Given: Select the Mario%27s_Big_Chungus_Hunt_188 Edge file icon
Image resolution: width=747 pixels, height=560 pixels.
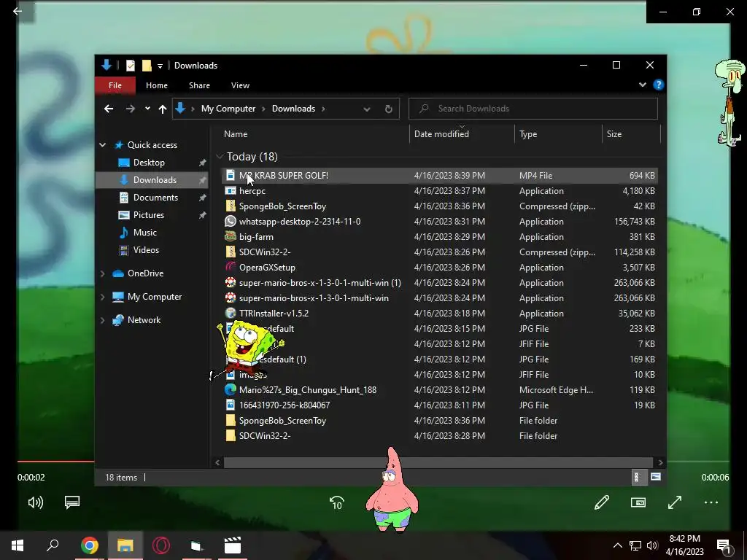Looking at the screenshot, I should pyautogui.click(x=231, y=389).
